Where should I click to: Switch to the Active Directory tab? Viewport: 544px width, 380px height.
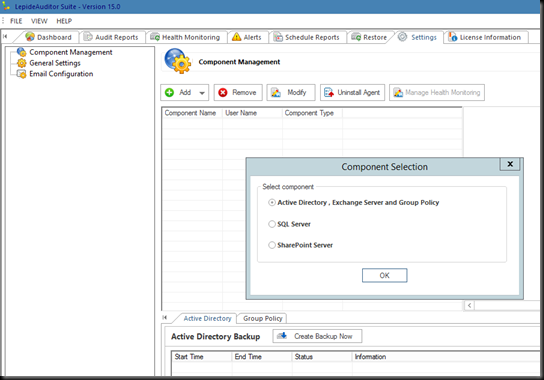pyautogui.click(x=207, y=318)
